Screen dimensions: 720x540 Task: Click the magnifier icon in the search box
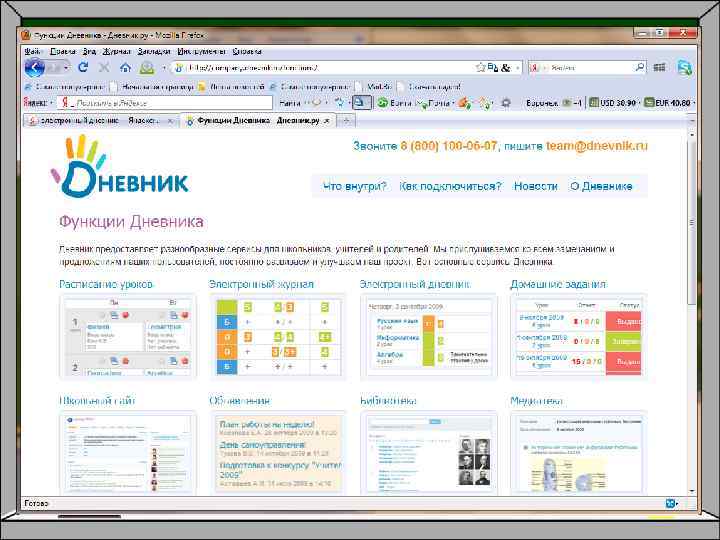click(639, 68)
